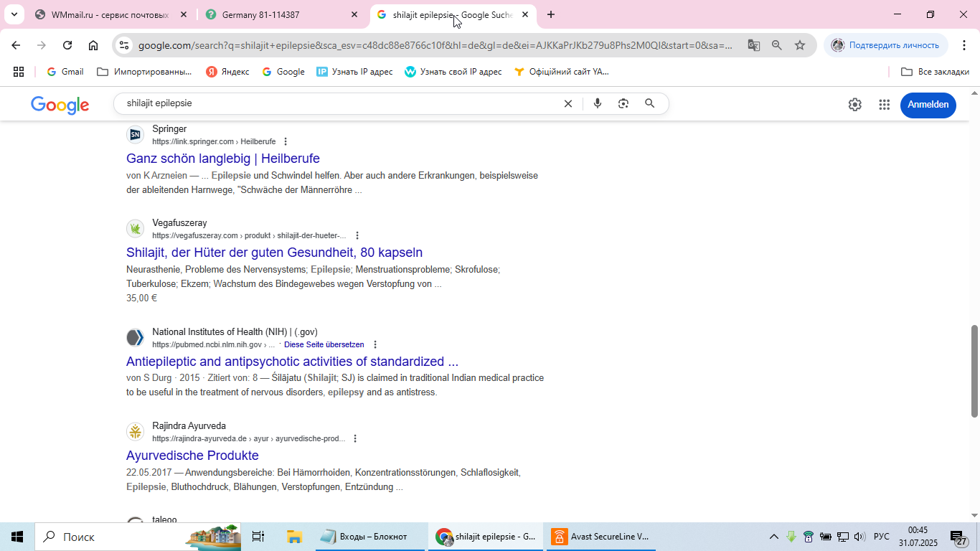Bookmark this page with the star icon
Screen dimensions: 980x551
point(800,45)
